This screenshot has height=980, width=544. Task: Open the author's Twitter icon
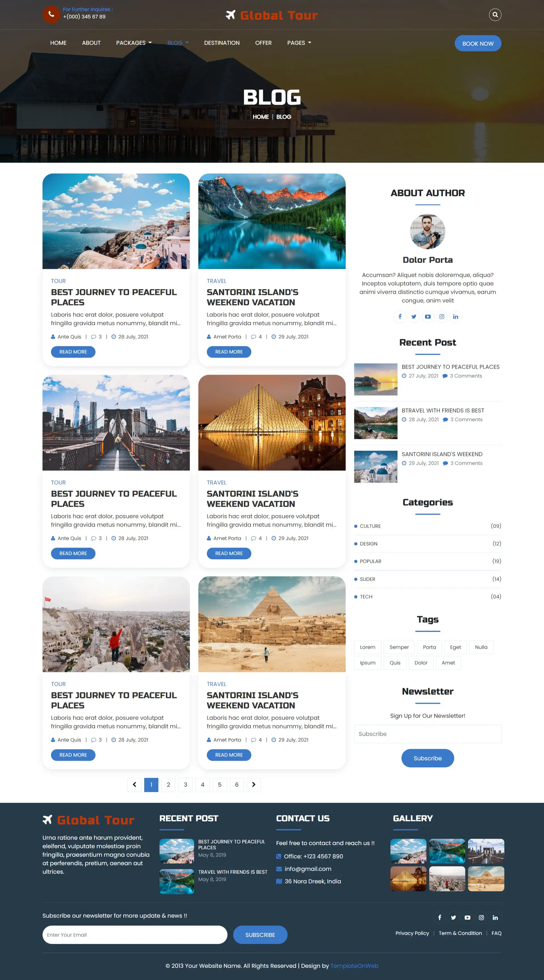414,316
